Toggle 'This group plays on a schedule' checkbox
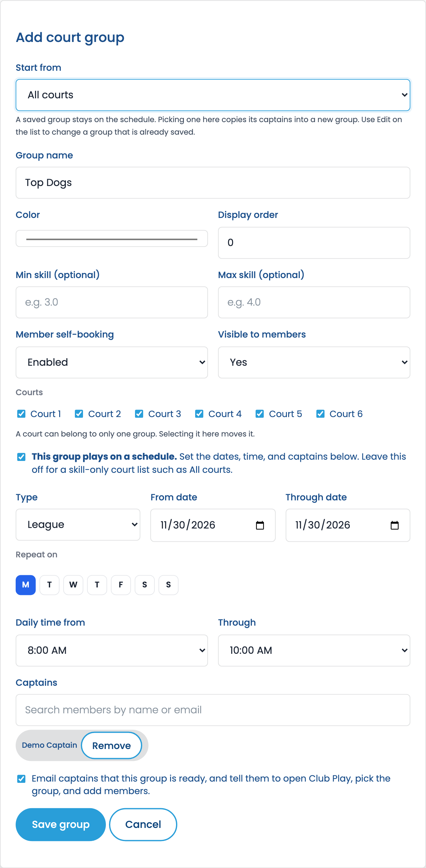 (21, 457)
